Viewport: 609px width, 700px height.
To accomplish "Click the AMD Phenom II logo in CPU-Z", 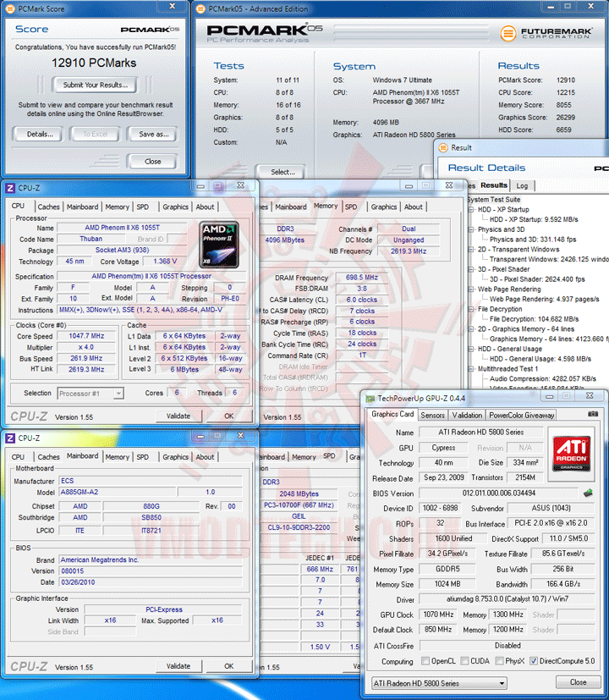I will [x=218, y=245].
